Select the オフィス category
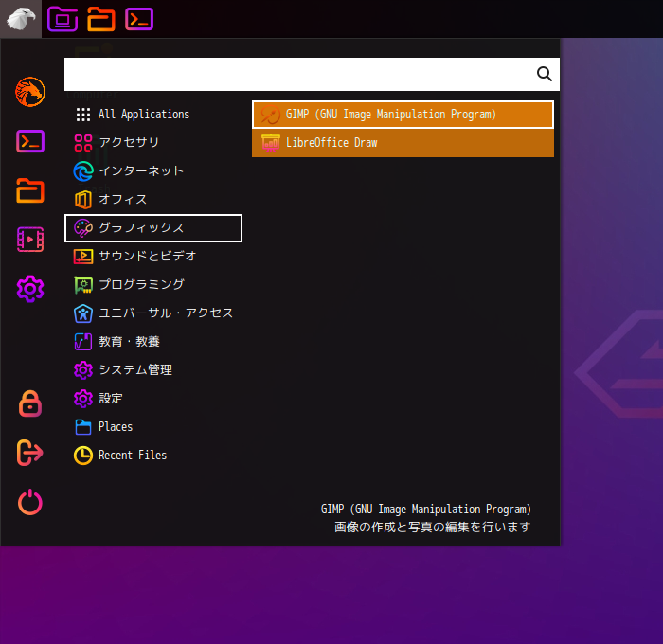This screenshot has width=663, height=644. coord(153,200)
